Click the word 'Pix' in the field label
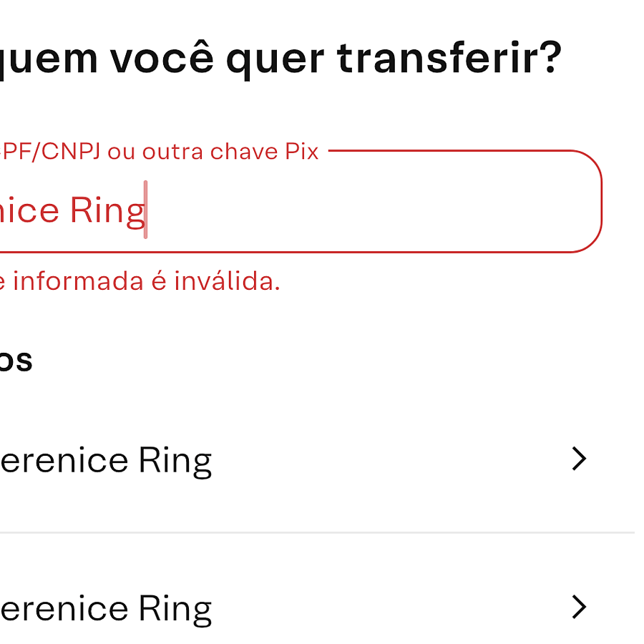This screenshot has width=644, height=644. 302,152
